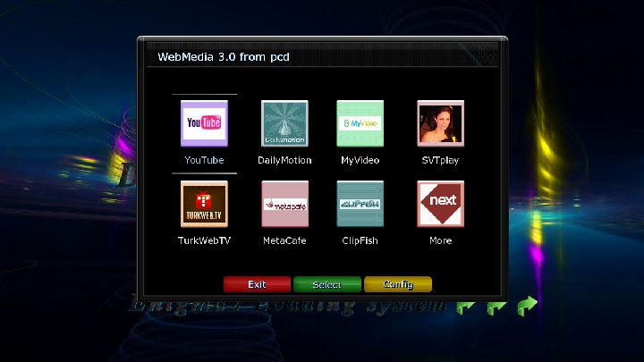Open the yellow Config button
The image size is (644, 362).
pyautogui.click(x=398, y=284)
